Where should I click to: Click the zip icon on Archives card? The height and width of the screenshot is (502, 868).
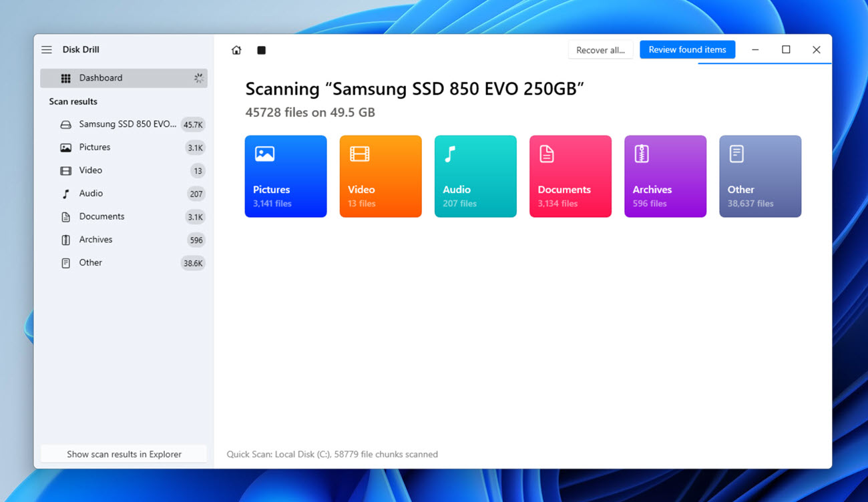(x=642, y=154)
